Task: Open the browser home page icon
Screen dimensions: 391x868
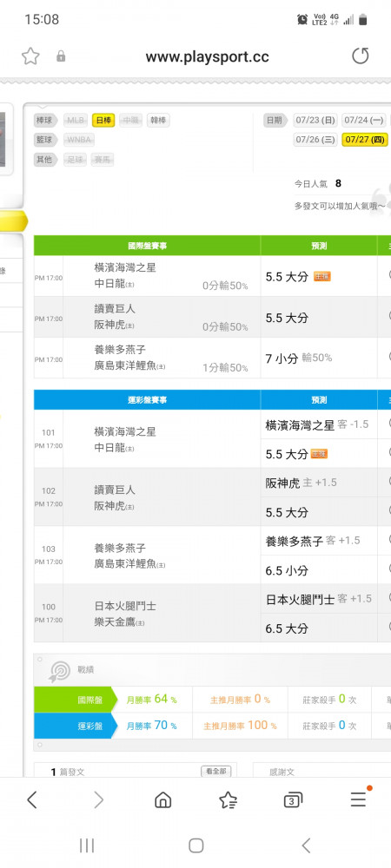Action: pyautogui.click(x=162, y=799)
